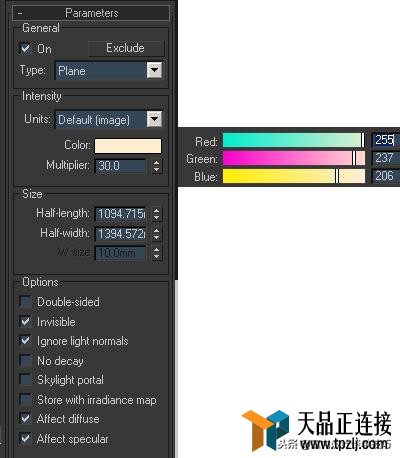The image size is (400, 458).
Task: Collapse the Parameters rollout header
Action: [91, 13]
